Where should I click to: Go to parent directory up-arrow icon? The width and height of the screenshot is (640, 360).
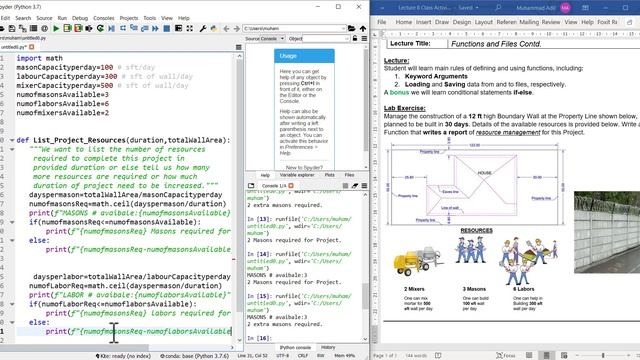pos(362,28)
